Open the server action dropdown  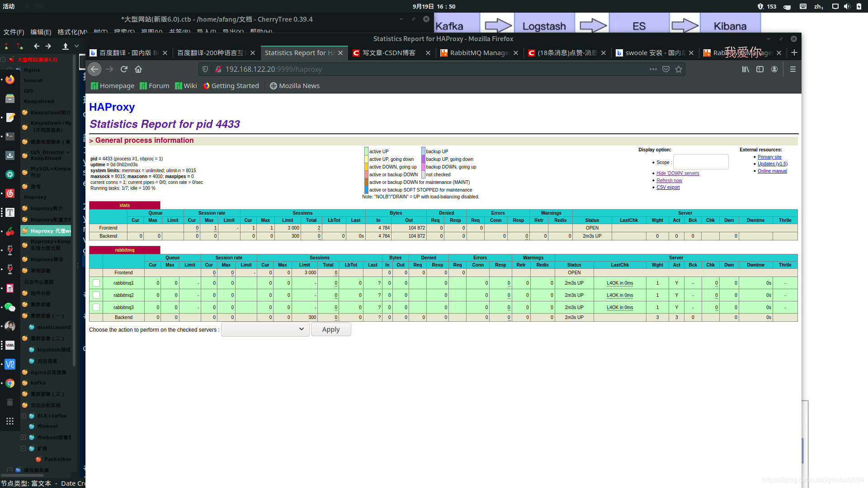[x=265, y=329]
